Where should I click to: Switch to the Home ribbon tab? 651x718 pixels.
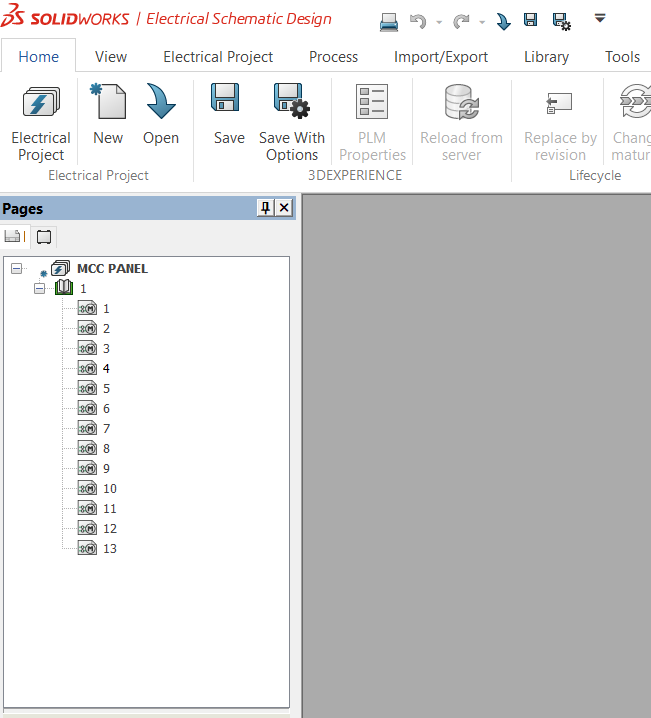pyautogui.click(x=38, y=57)
